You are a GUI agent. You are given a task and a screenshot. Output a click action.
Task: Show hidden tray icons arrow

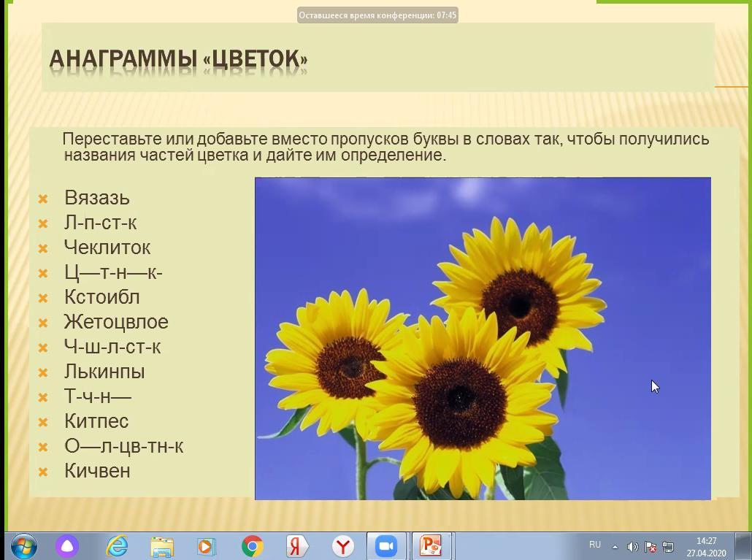coord(615,547)
